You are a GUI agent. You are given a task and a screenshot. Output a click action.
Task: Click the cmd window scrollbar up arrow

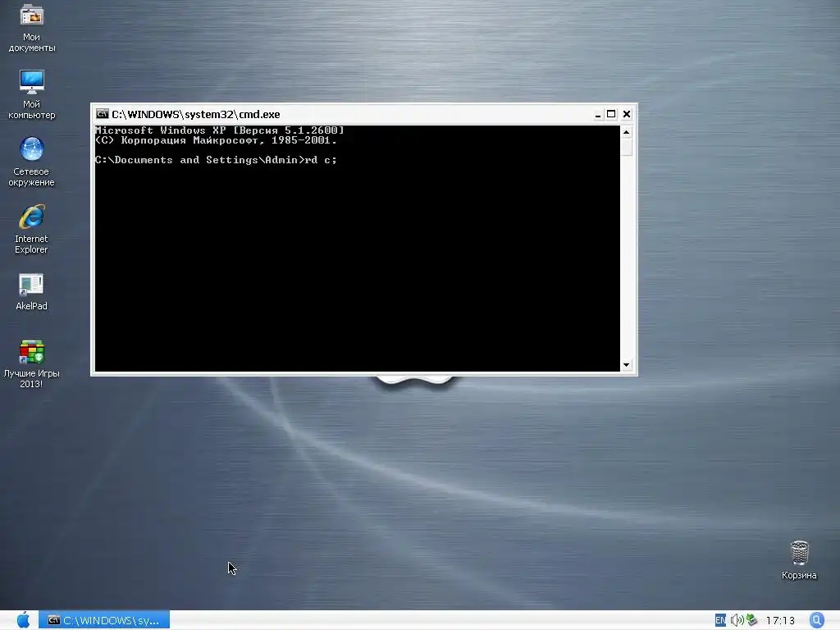click(626, 132)
